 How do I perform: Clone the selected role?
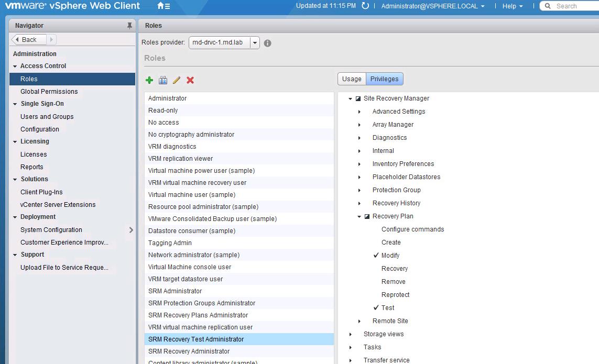pyautogui.click(x=163, y=80)
